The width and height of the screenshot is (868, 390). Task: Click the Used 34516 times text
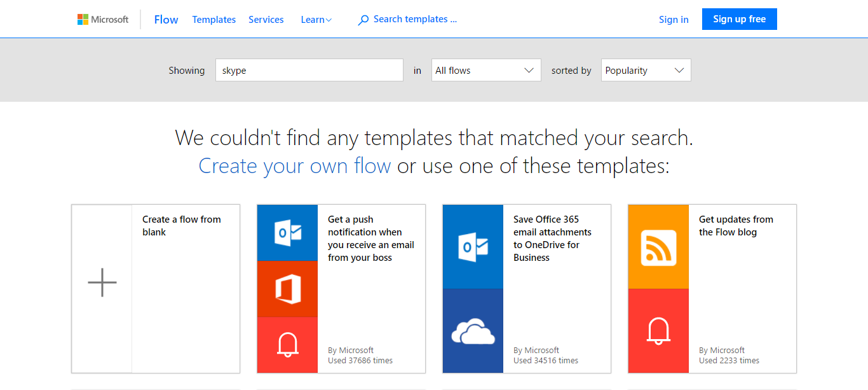coord(546,361)
